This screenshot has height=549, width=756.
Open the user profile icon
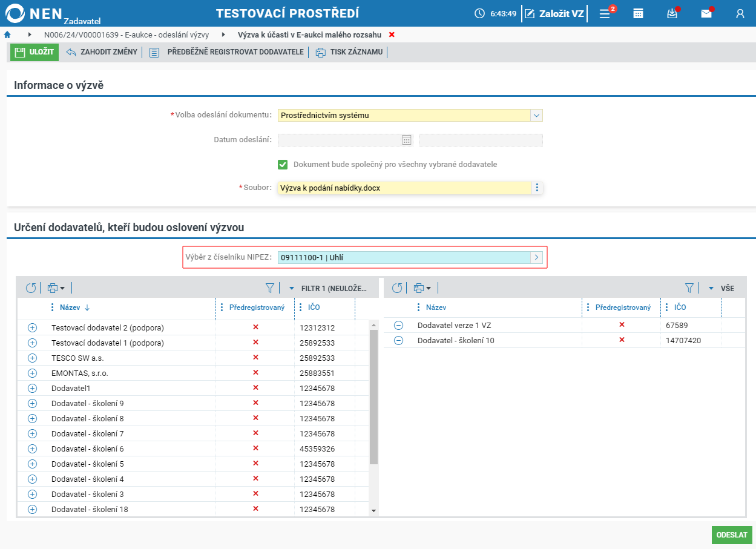click(x=740, y=13)
